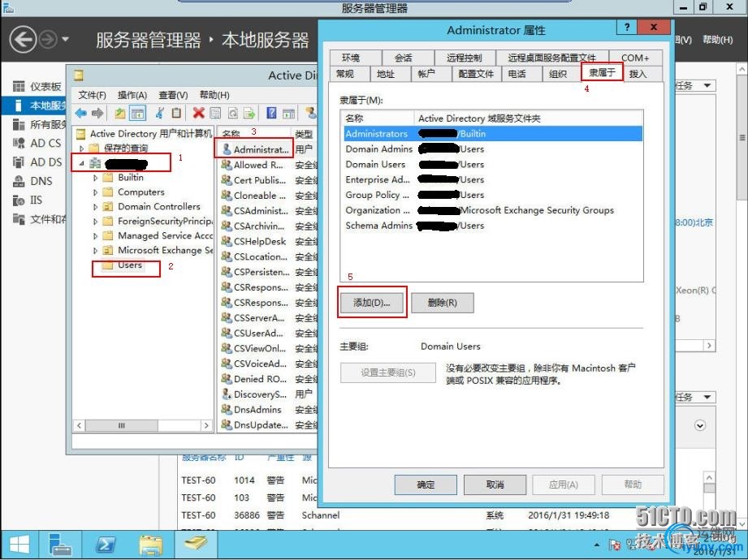Click the Cancel (取消) button
This screenshot has width=748, height=560.
[x=495, y=485]
